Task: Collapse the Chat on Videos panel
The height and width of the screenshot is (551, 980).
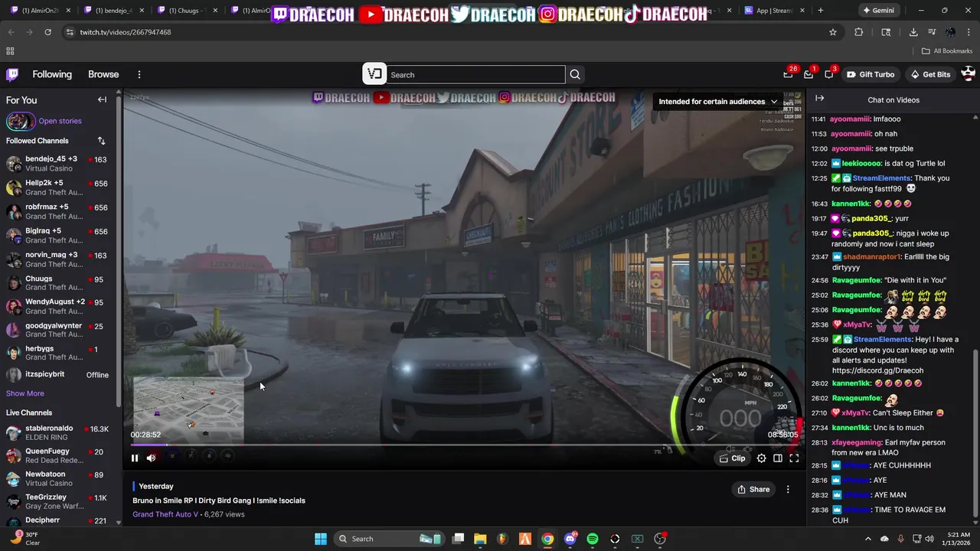Action: click(819, 99)
